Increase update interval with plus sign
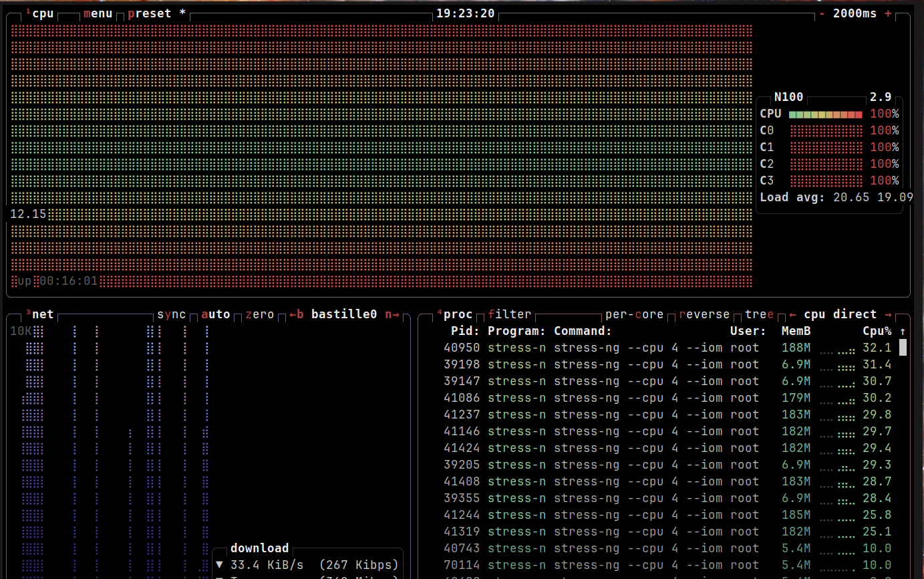Image resolution: width=924 pixels, height=579 pixels. coord(888,13)
